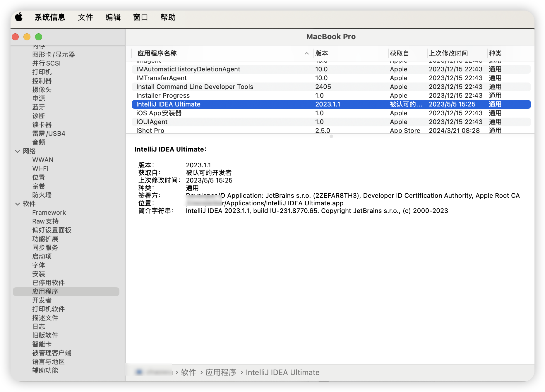
Task: Select 被管理客户端 in sidebar
Action: click(52, 353)
